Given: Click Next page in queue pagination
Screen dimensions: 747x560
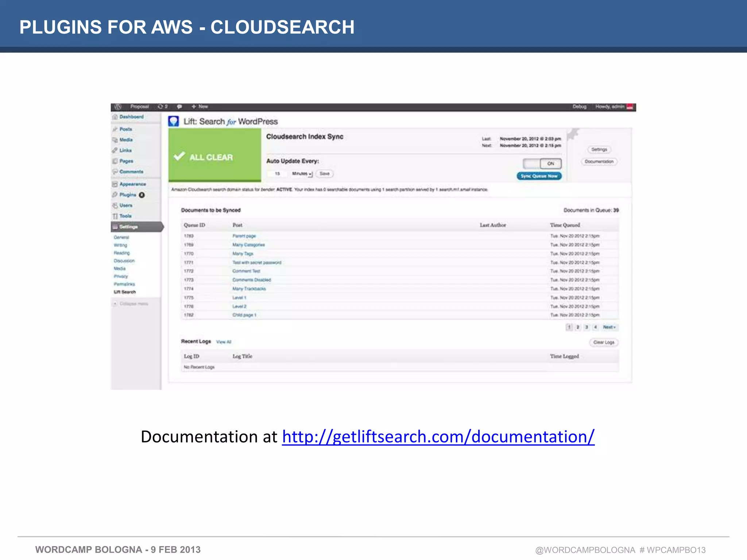Looking at the screenshot, I should point(609,327).
